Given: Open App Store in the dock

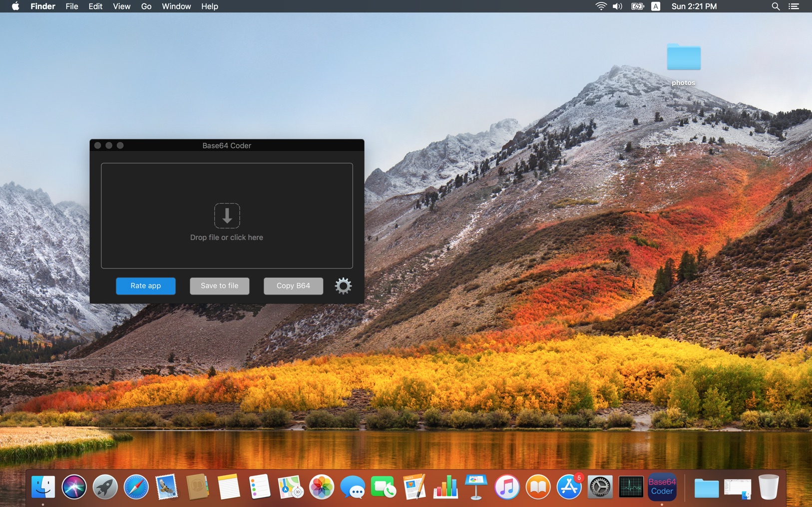Looking at the screenshot, I should coord(569,487).
